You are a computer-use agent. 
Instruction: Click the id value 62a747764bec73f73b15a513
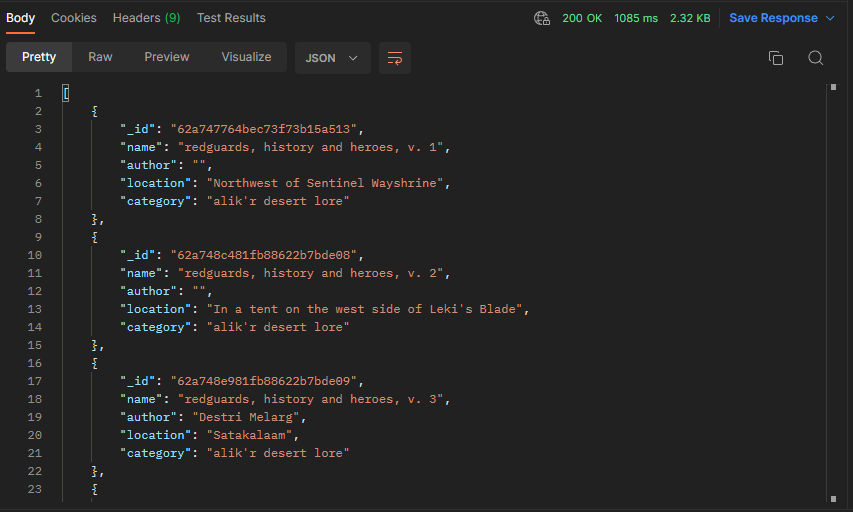[x=263, y=129]
